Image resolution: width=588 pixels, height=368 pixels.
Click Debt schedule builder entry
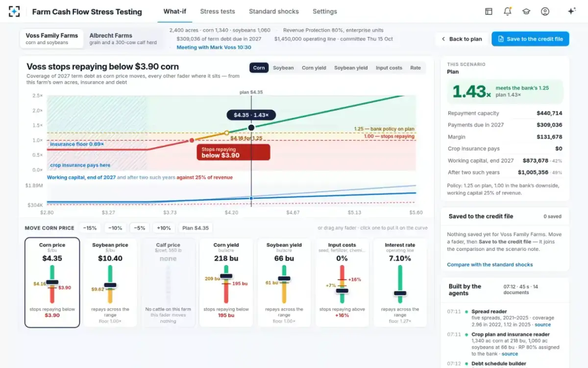pos(499,364)
